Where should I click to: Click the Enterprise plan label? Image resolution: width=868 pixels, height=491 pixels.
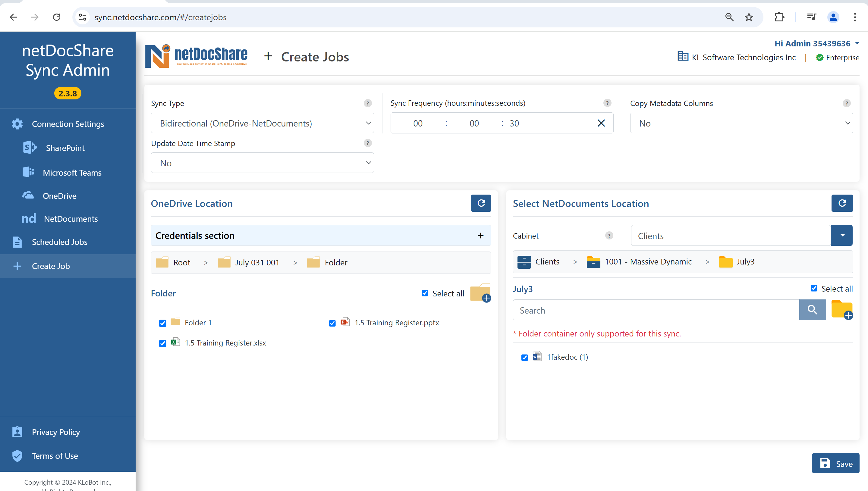(x=842, y=58)
